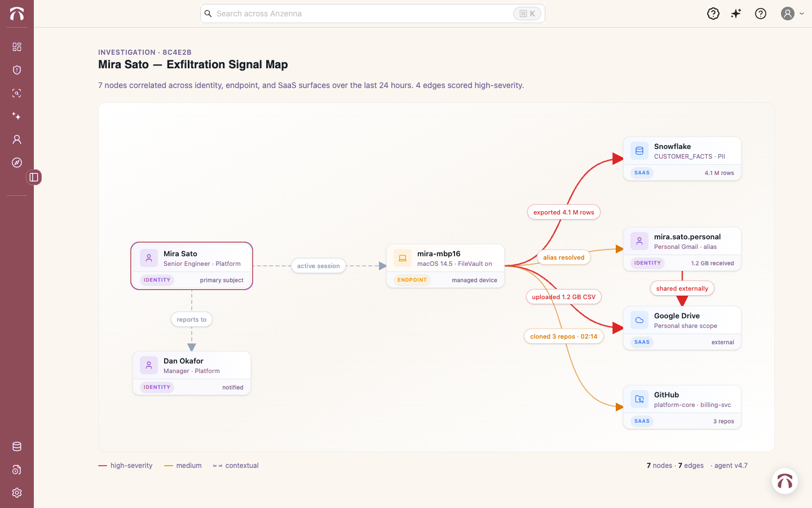The width and height of the screenshot is (812, 508).
Task: Click the user avatar in the header
Action: coord(788,14)
